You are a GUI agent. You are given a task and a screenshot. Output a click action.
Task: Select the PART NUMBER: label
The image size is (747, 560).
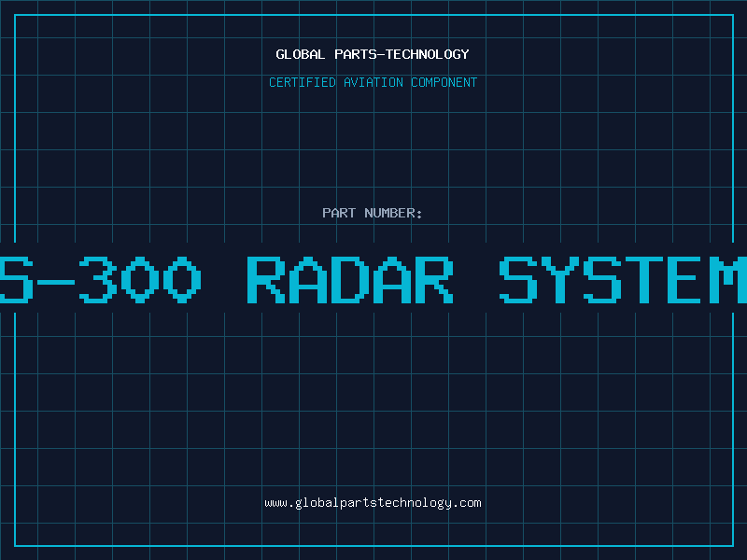373,213
